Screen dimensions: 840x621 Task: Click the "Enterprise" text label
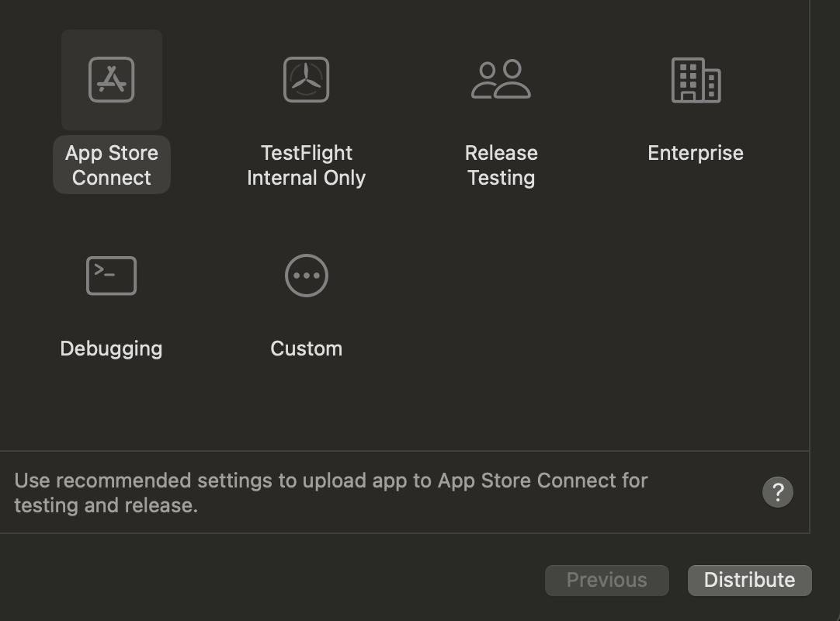tap(696, 153)
